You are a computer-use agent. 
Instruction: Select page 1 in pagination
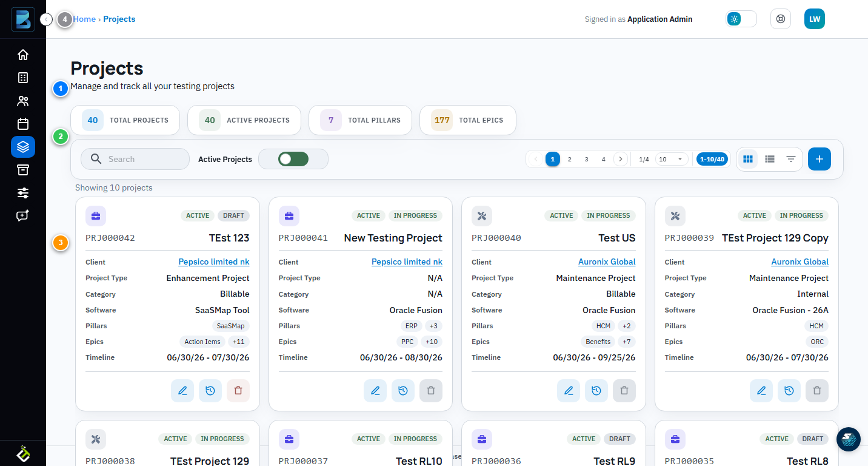[553, 159]
